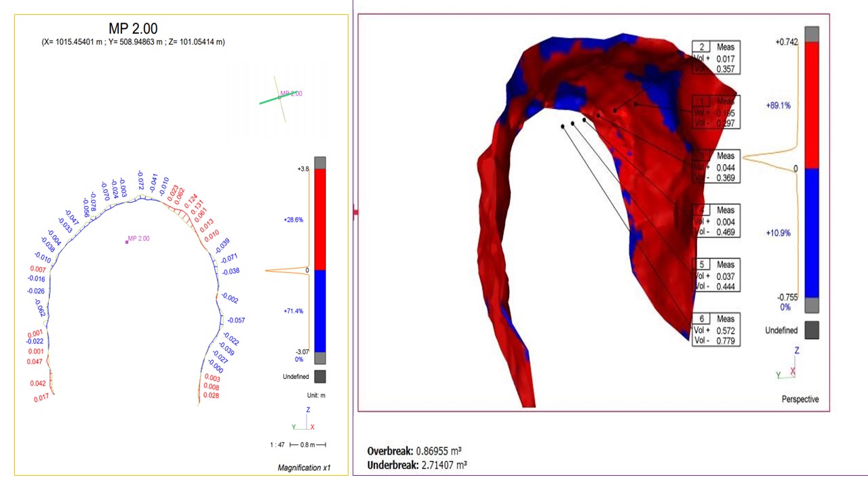Select the red segment of the +3.8 color scale
Viewport: 868px width, 488px height.
pyautogui.click(x=319, y=220)
